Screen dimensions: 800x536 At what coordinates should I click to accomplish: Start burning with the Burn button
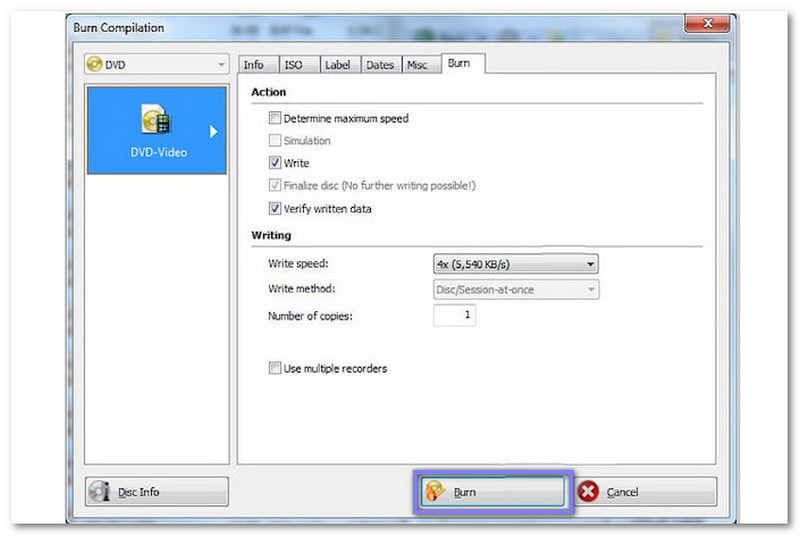pyautogui.click(x=493, y=492)
